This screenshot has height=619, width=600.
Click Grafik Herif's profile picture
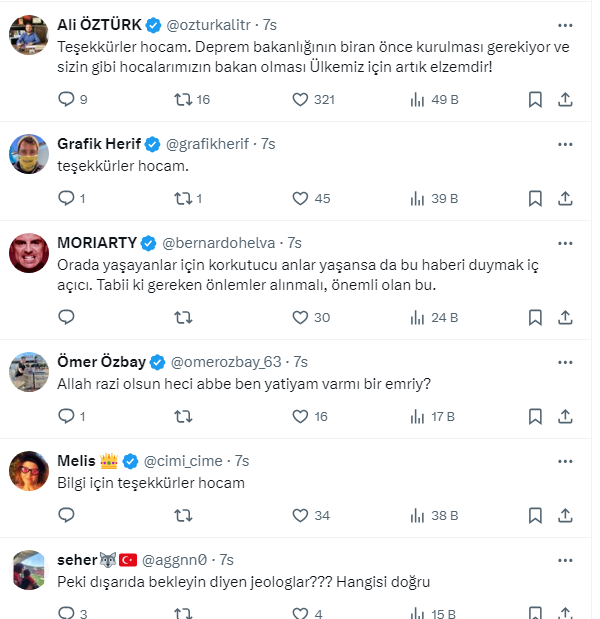tap(29, 153)
